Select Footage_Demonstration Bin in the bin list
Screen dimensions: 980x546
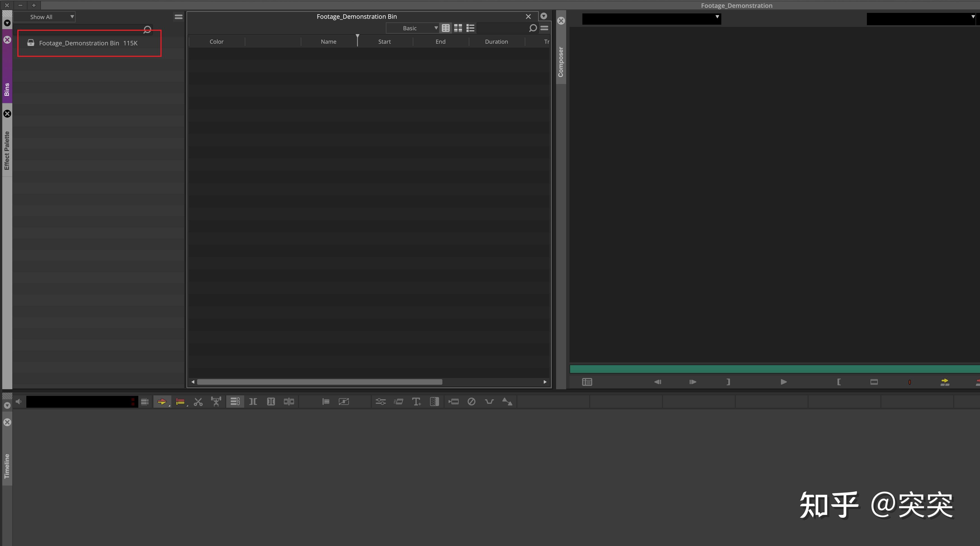click(79, 43)
